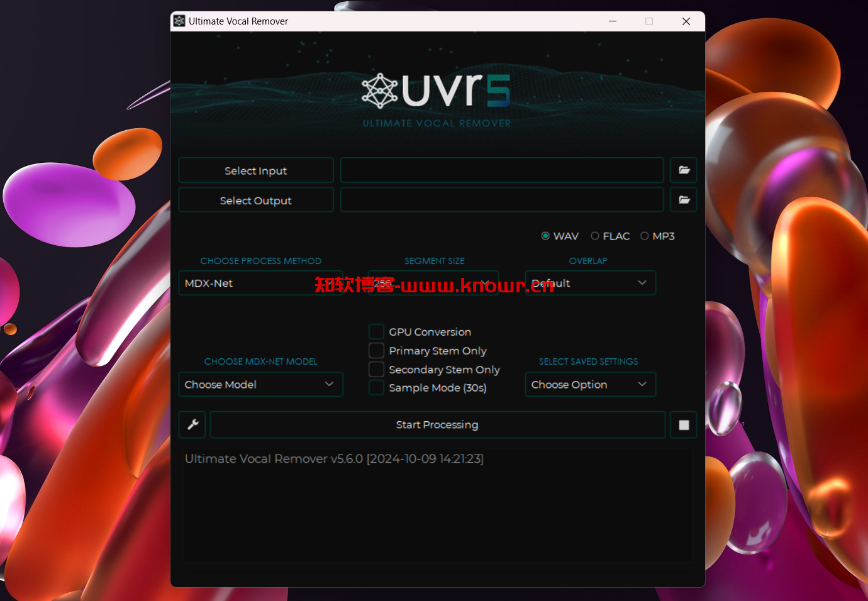Click the Select Input button
The width and height of the screenshot is (868, 601).
[256, 170]
